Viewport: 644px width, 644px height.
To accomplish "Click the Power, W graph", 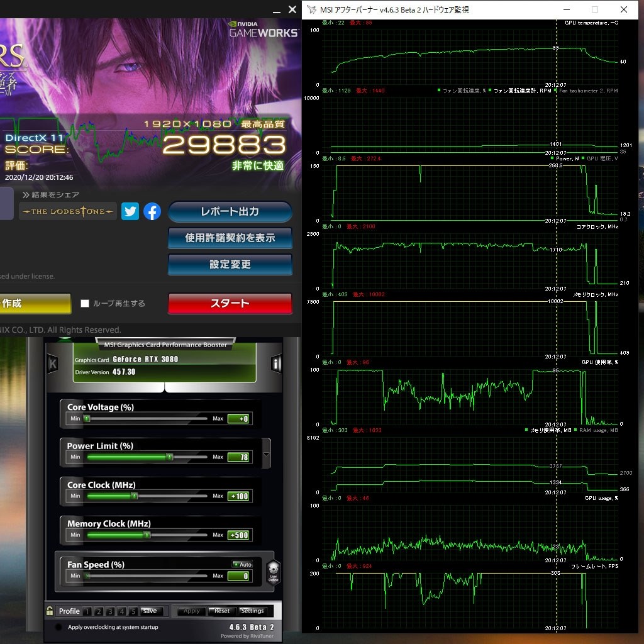I will [x=469, y=193].
